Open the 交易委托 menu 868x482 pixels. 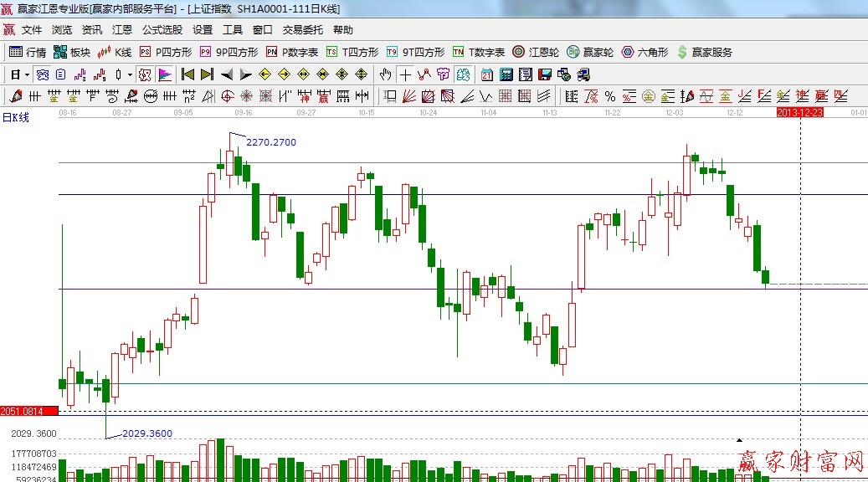(x=302, y=29)
